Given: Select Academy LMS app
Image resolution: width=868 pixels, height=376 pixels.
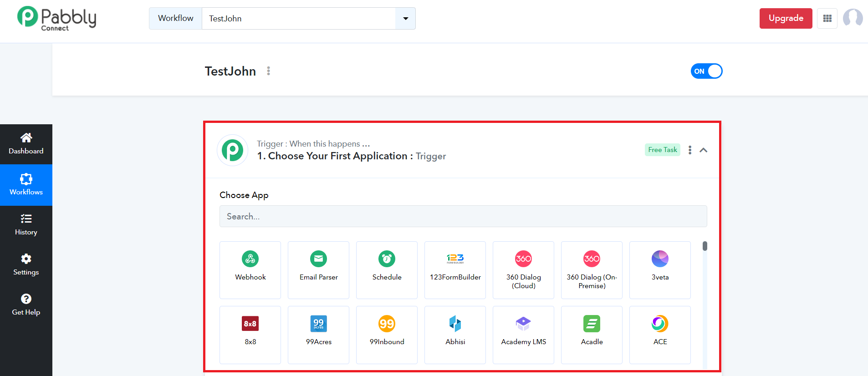Looking at the screenshot, I should click(523, 335).
